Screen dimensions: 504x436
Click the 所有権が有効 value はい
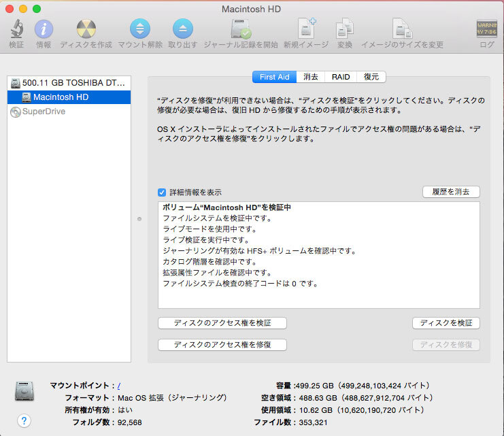pos(125,410)
